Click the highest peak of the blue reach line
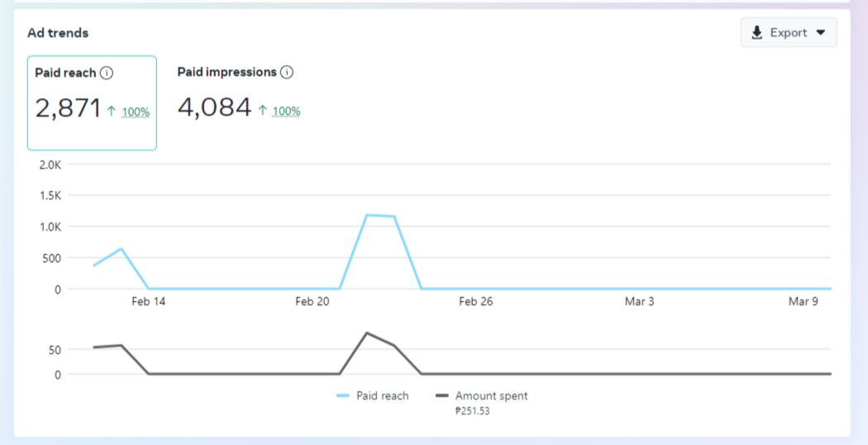 (366, 215)
